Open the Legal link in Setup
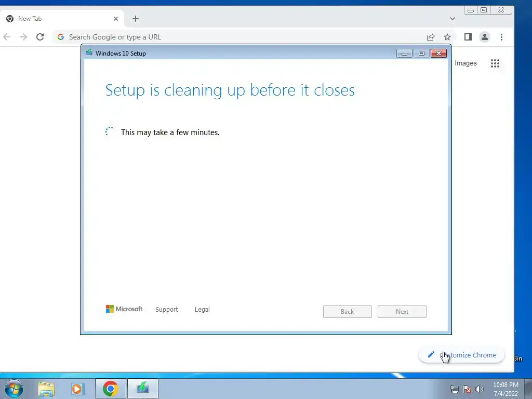This screenshot has height=399, width=532. point(202,310)
